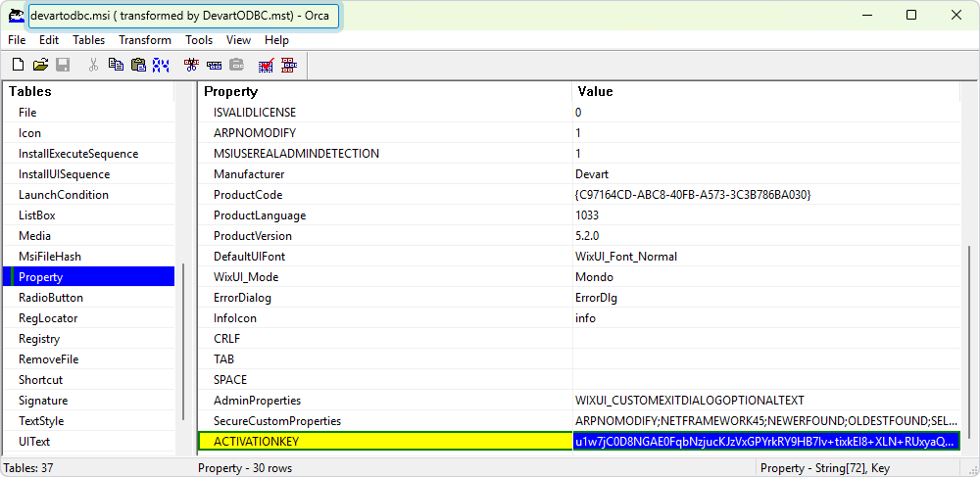Open the View menu

[x=239, y=40]
